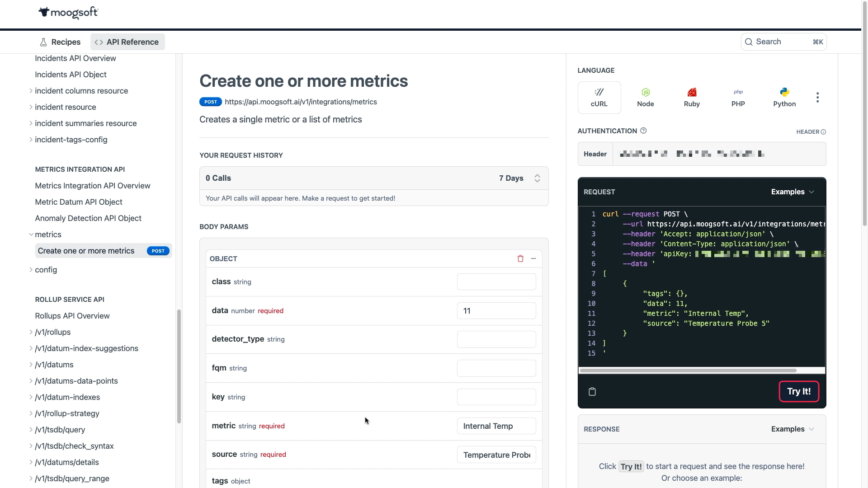The height and width of the screenshot is (488, 868).
Task: Copy request code with clipboard icon
Action: (x=592, y=392)
